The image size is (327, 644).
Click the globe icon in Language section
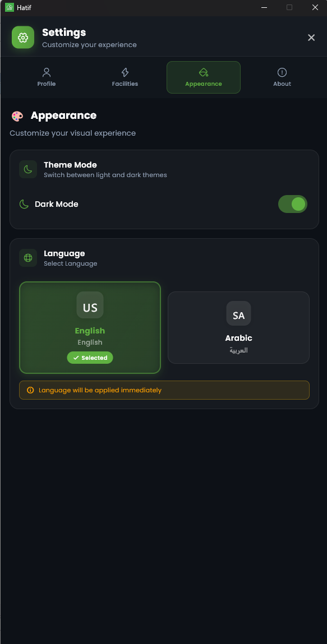point(27,257)
